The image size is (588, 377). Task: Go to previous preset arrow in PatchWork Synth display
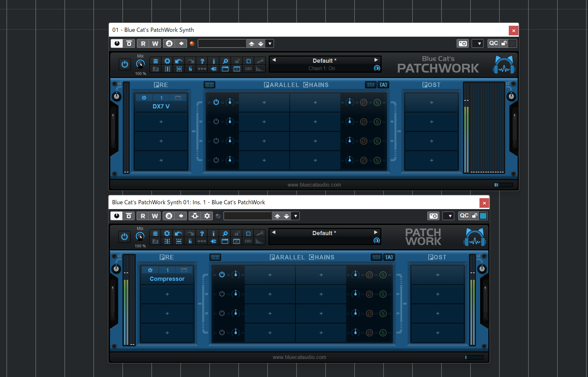coord(274,60)
